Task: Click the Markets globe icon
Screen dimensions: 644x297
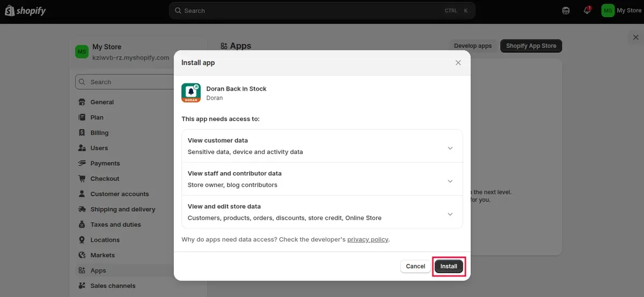Action: tap(82, 255)
